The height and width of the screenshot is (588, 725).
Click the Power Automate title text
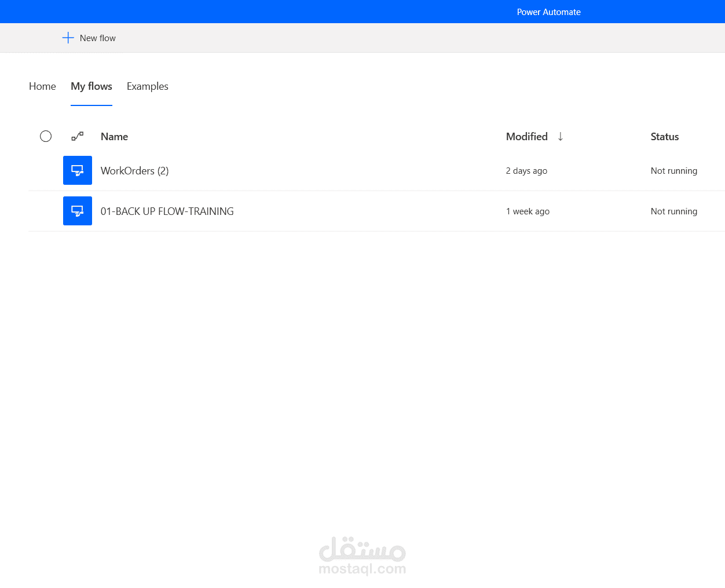(549, 12)
